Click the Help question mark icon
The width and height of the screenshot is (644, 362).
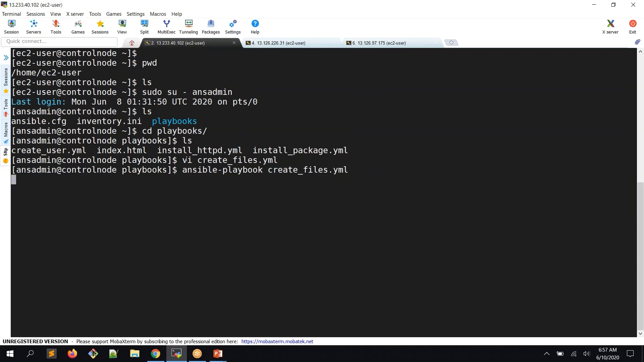255,27
